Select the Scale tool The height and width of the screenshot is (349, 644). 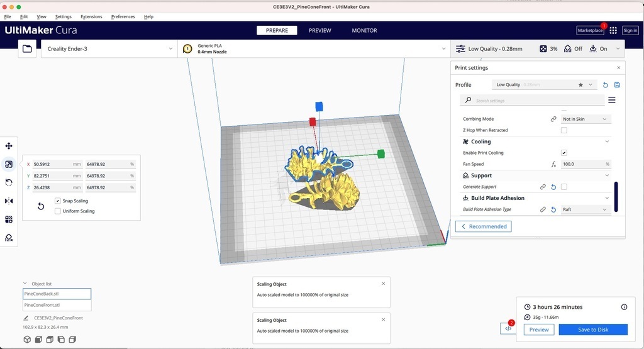(9, 164)
